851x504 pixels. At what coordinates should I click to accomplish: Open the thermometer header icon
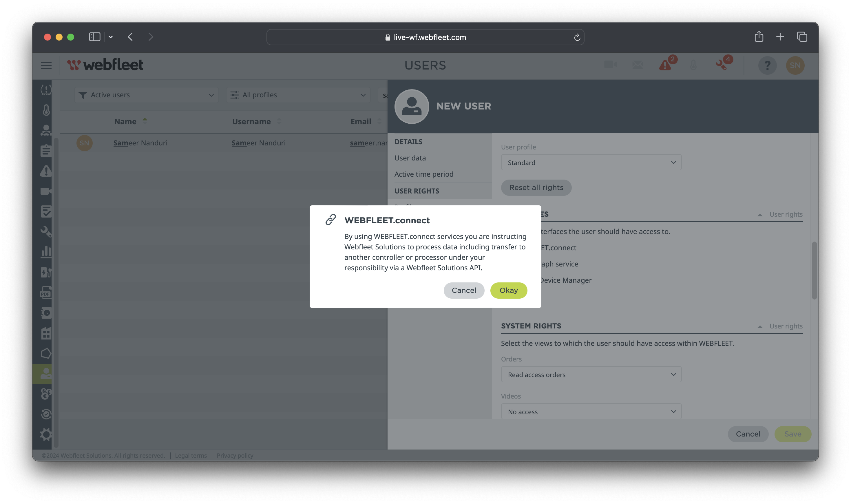693,65
